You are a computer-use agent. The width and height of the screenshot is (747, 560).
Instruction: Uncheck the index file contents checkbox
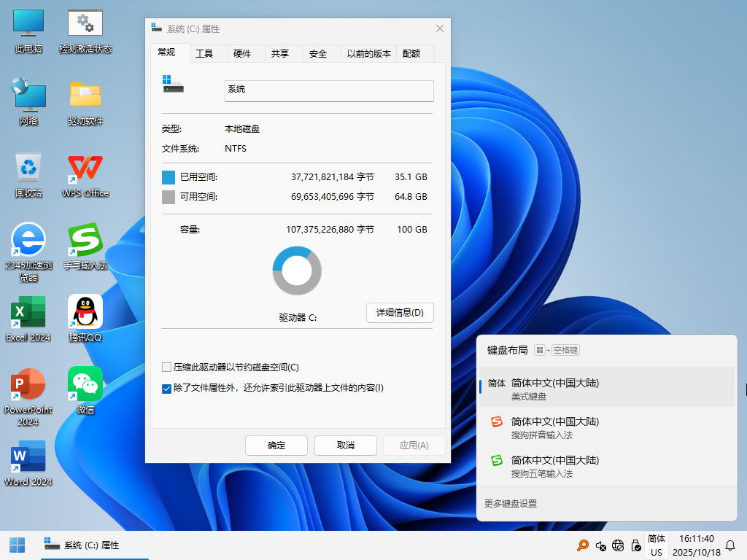[x=167, y=388]
